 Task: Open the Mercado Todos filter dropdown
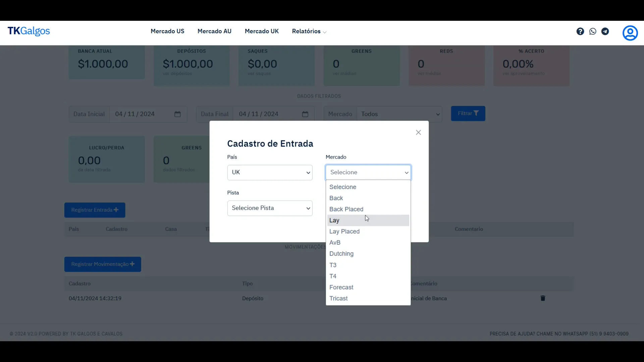coord(399,114)
